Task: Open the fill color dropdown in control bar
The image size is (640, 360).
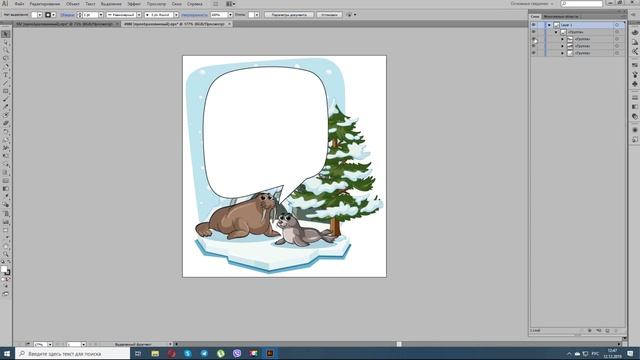Action: point(40,15)
